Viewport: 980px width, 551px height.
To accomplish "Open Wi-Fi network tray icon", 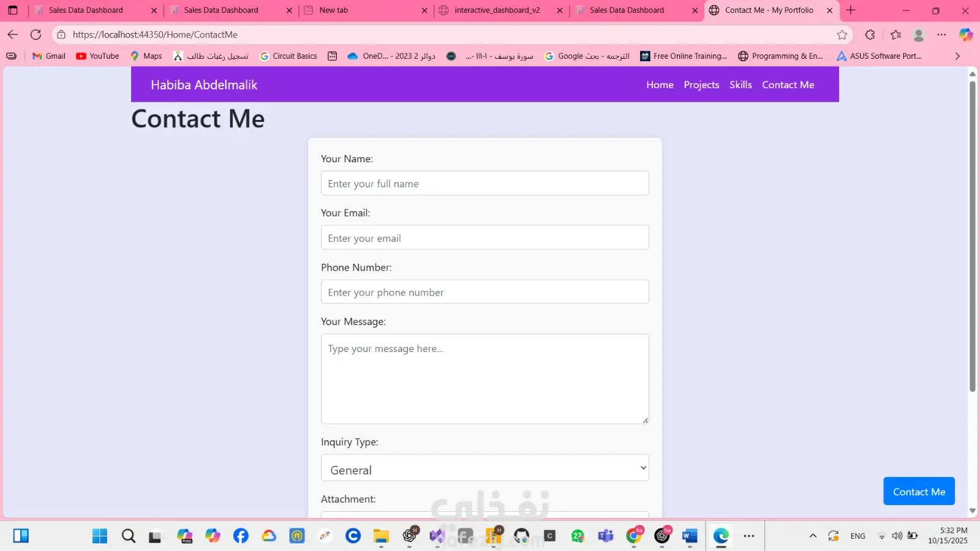I will (x=881, y=536).
